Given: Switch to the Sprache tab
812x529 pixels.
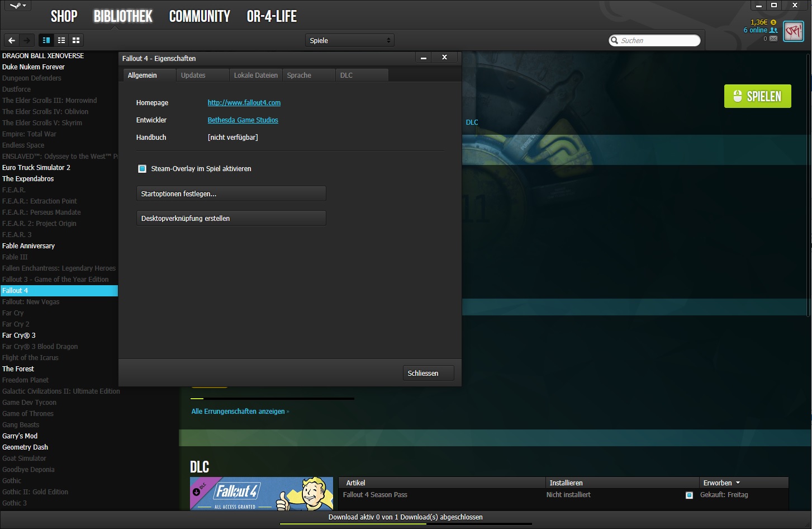Looking at the screenshot, I should [x=308, y=75].
